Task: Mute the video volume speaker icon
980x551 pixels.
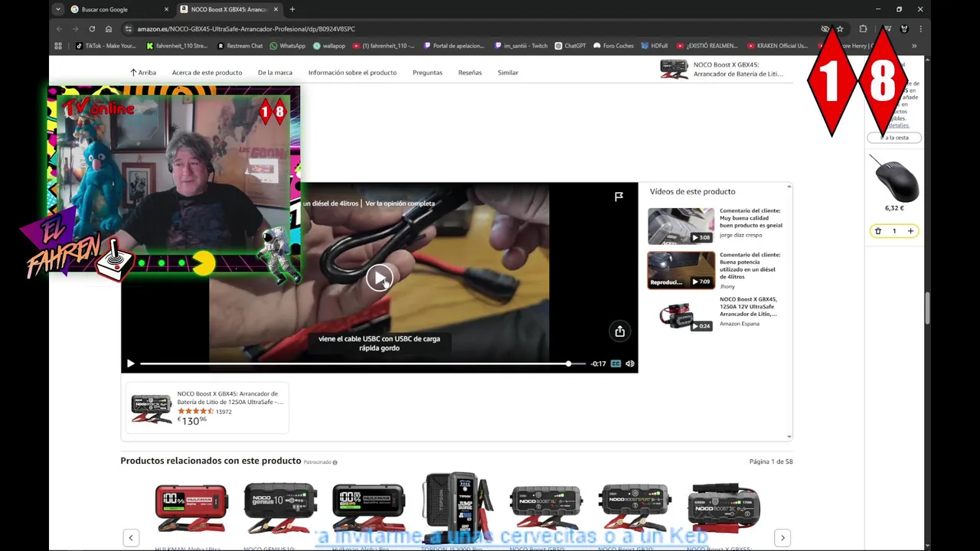Action: (x=630, y=364)
